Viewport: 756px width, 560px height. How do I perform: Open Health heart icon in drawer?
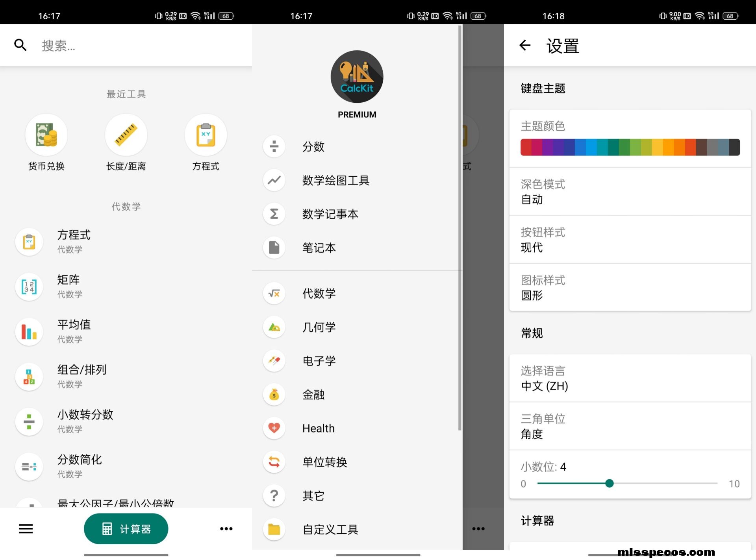point(274,428)
